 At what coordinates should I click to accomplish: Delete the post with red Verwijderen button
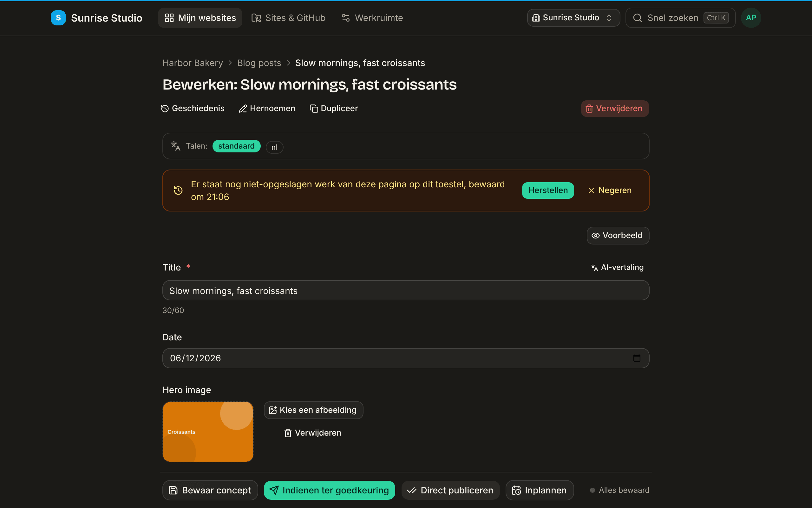pyautogui.click(x=615, y=109)
